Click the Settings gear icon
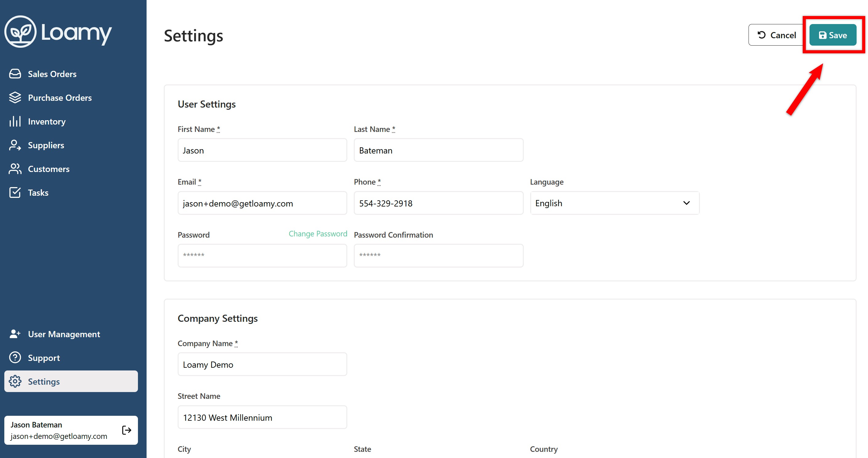 pyautogui.click(x=15, y=382)
